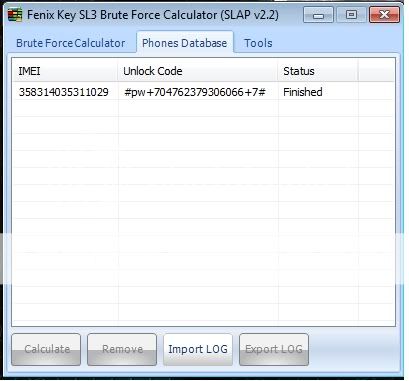Select the #pw+704762379306066+7# unlock code
409x381 pixels.
[195, 92]
